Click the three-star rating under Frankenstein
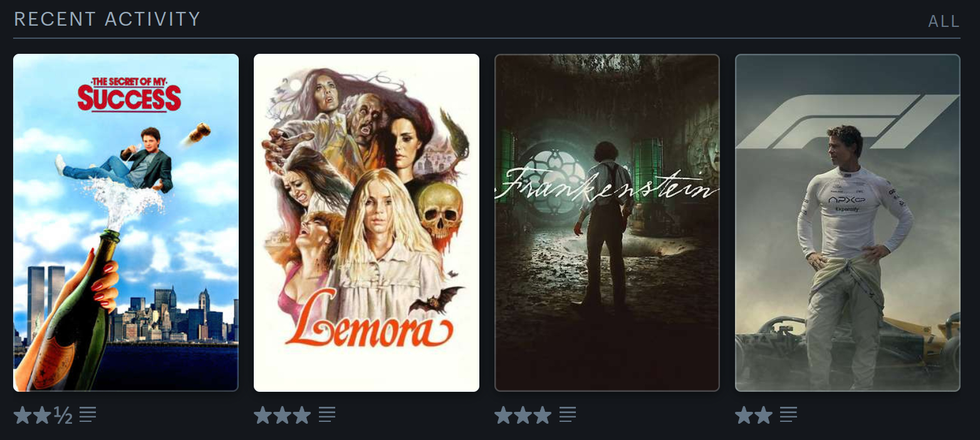The image size is (980, 440). (523, 415)
